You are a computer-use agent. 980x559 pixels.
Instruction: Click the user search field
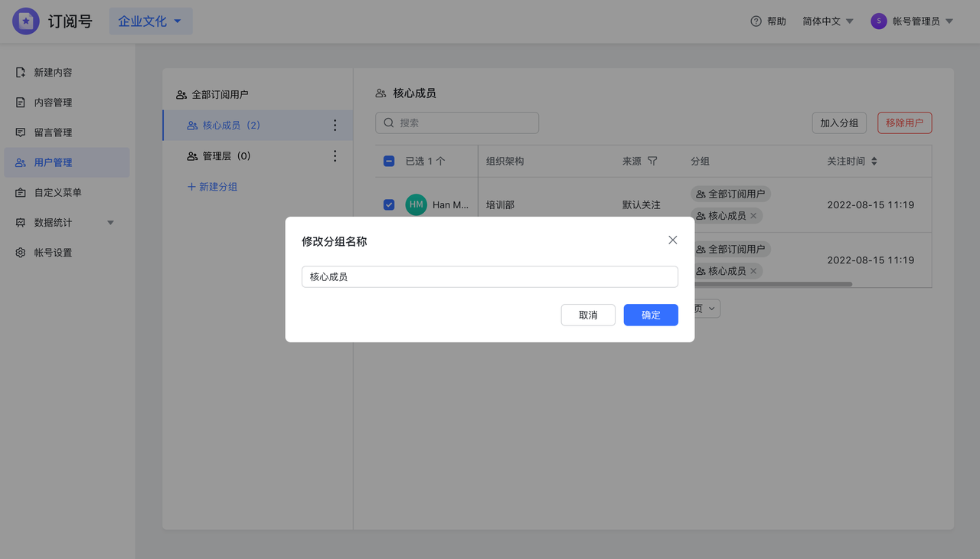coord(457,123)
